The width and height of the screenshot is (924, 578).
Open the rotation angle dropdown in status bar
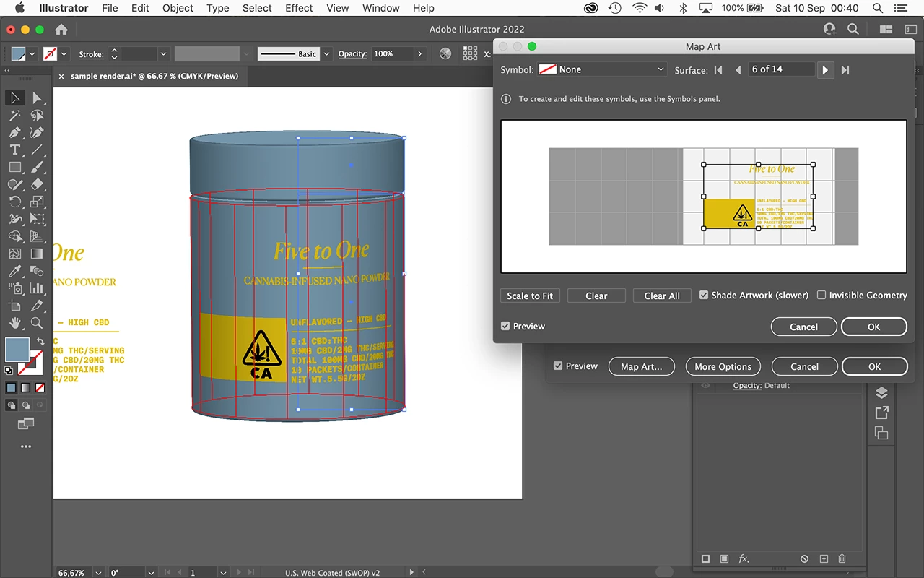152,572
